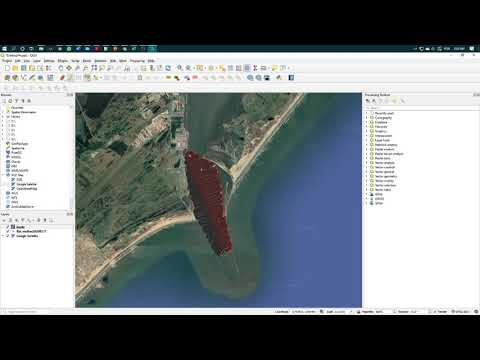Expand Vector geometry group in Processing Toolbox

pyautogui.click(x=367, y=176)
